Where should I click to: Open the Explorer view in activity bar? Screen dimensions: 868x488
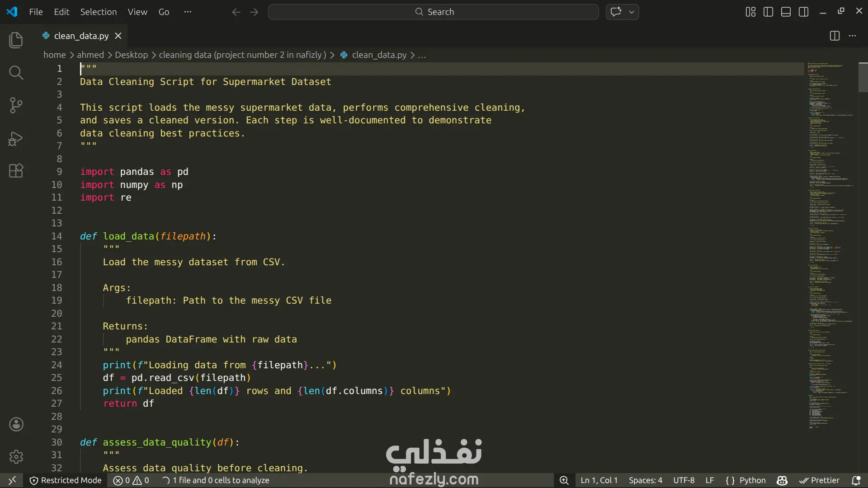point(16,40)
